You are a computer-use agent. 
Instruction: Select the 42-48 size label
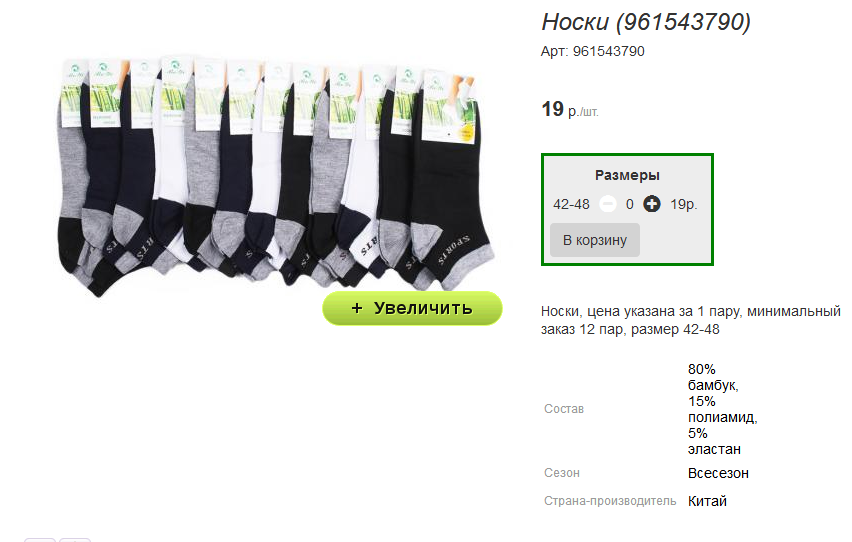(571, 204)
